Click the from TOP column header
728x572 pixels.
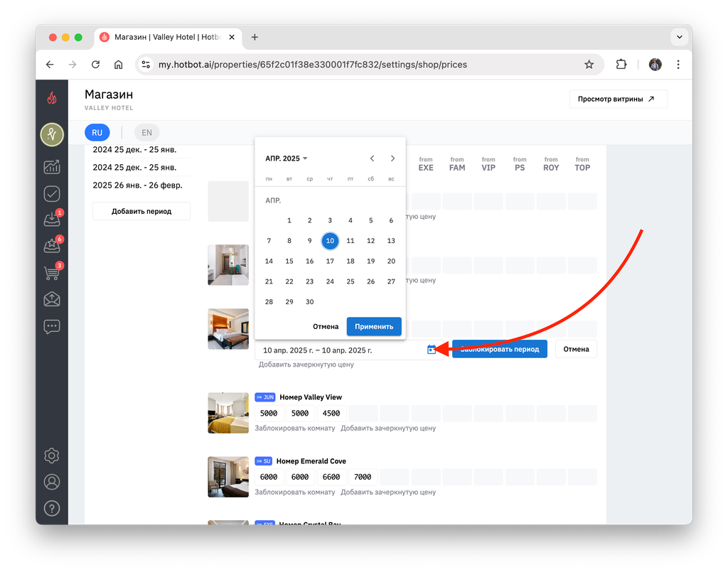(582, 163)
